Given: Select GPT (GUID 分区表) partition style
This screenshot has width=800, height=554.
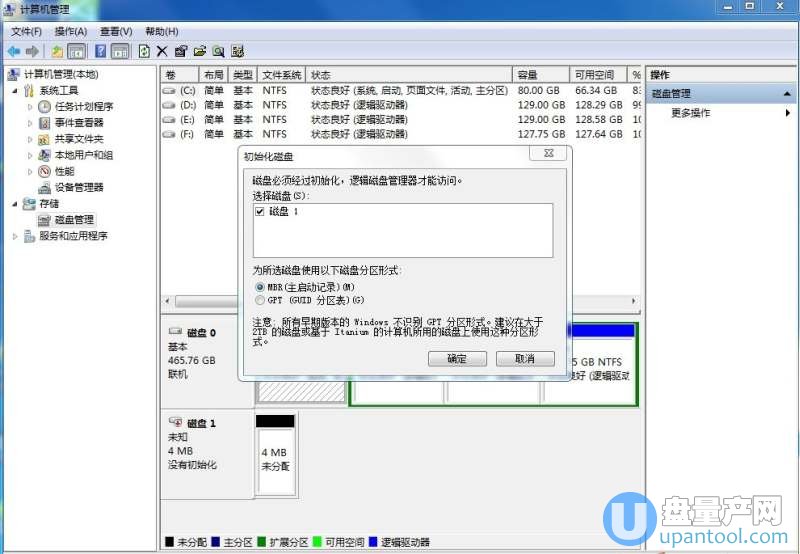Looking at the screenshot, I should (260, 300).
